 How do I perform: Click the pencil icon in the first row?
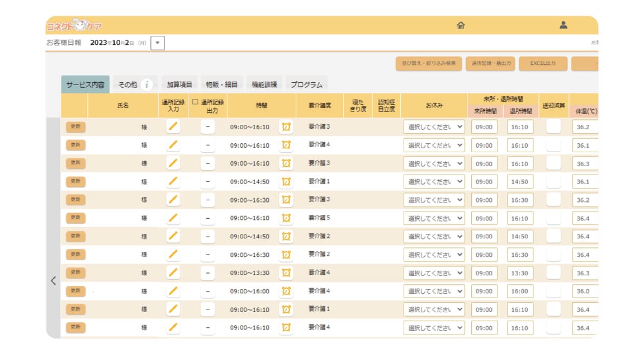point(174,127)
